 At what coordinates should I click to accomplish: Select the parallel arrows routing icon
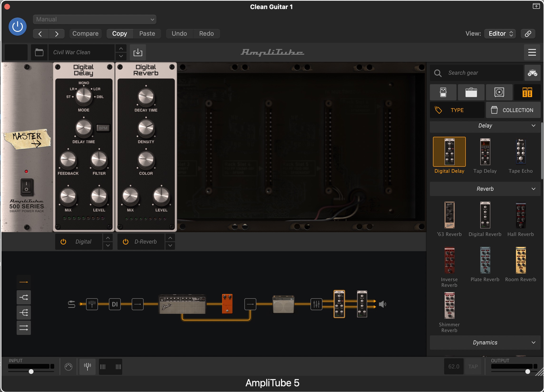[x=24, y=328]
